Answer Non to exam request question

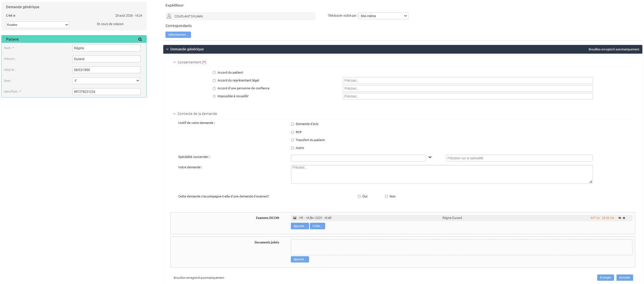[x=386, y=196]
